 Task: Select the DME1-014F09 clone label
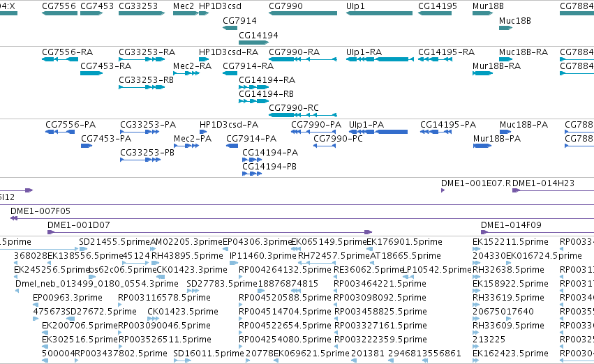(x=511, y=225)
